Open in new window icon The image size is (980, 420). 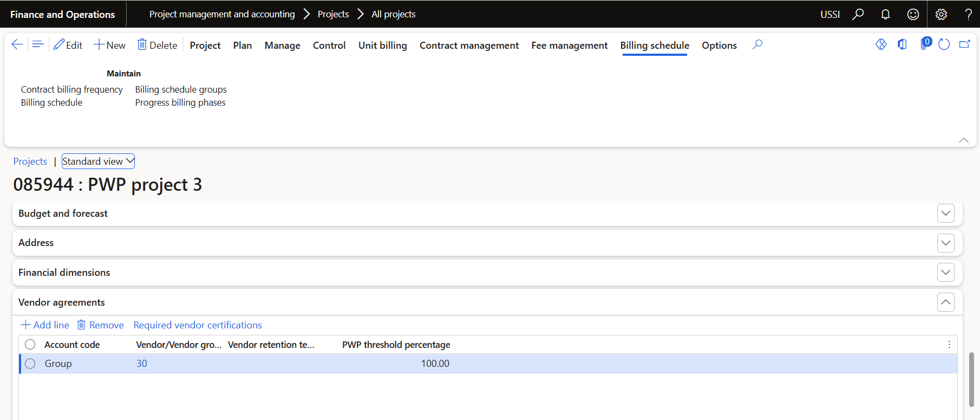tap(964, 44)
